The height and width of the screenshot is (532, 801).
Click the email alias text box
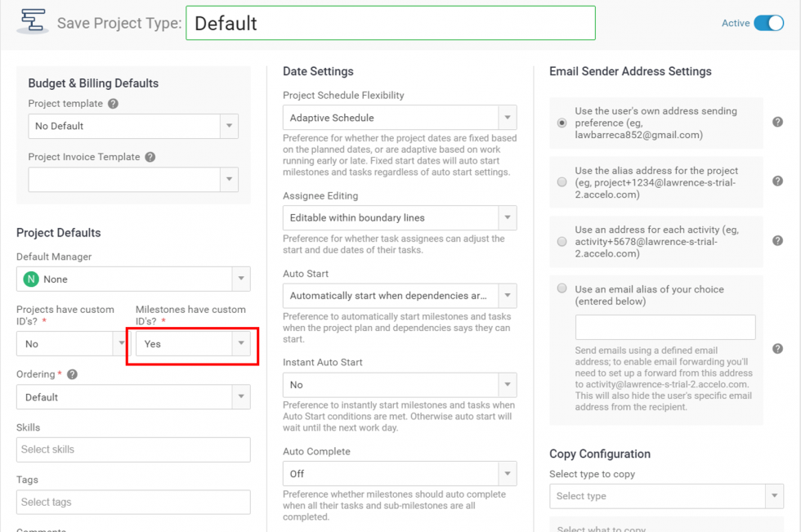(665, 328)
